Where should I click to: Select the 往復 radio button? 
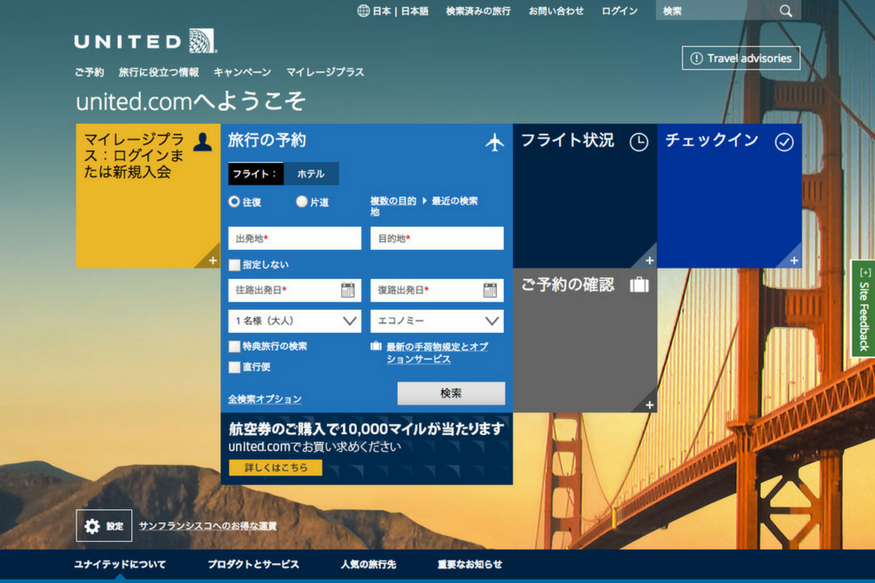(x=234, y=201)
